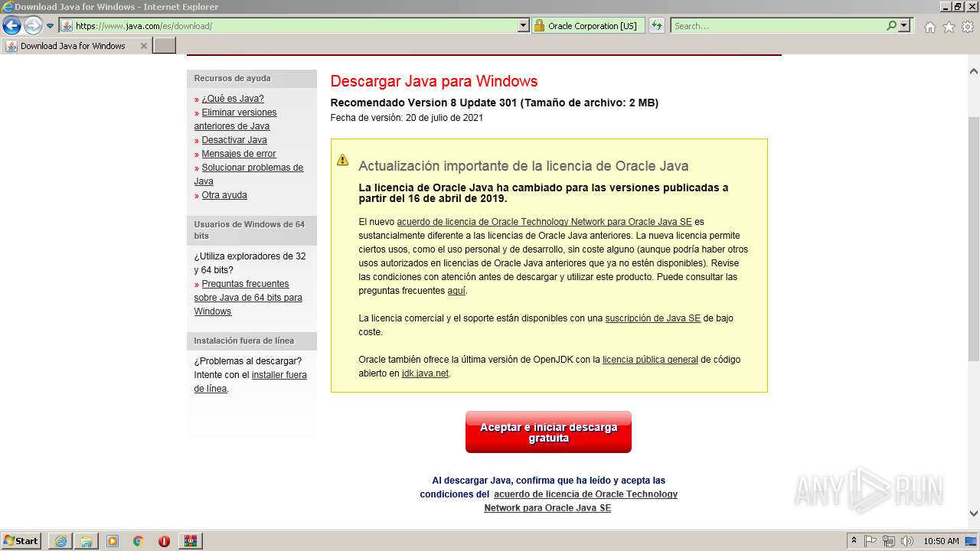Refresh the page with the refresh icon
The height and width of the screenshot is (551, 980).
[656, 25]
